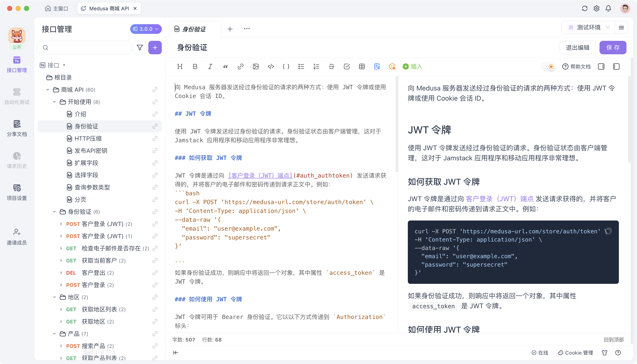This screenshot has width=637, height=364.
Task: Insert an image using the image icon
Action: pyautogui.click(x=256, y=66)
